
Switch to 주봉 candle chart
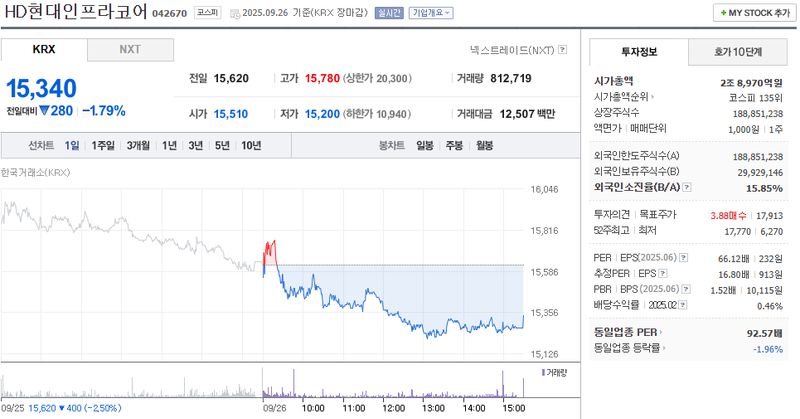pyautogui.click(x=454, y=145)
